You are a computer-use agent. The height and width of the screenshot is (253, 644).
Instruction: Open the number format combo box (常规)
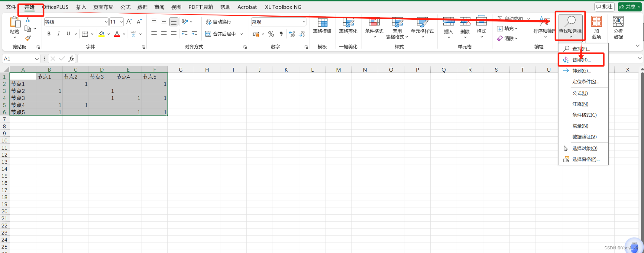278,22
